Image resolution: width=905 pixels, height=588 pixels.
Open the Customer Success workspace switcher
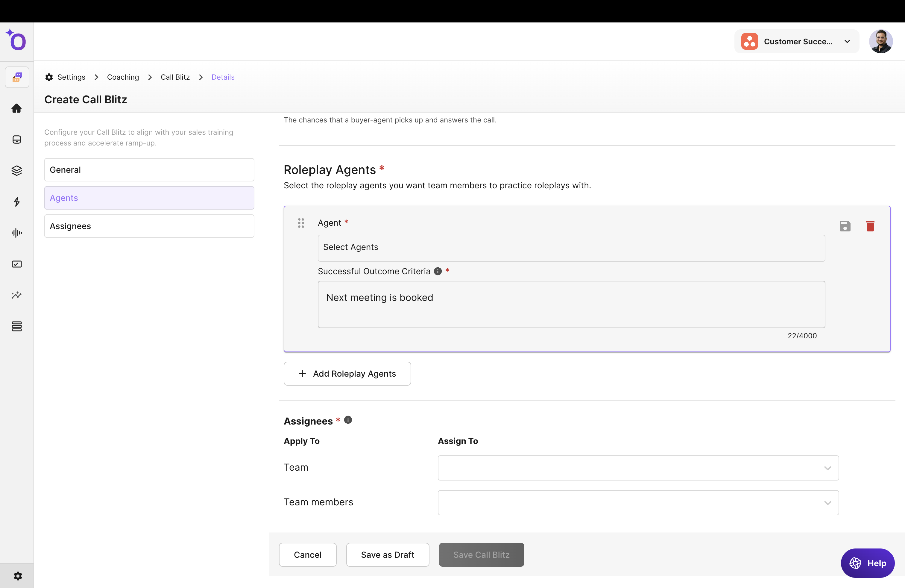[x=797, y=41]
